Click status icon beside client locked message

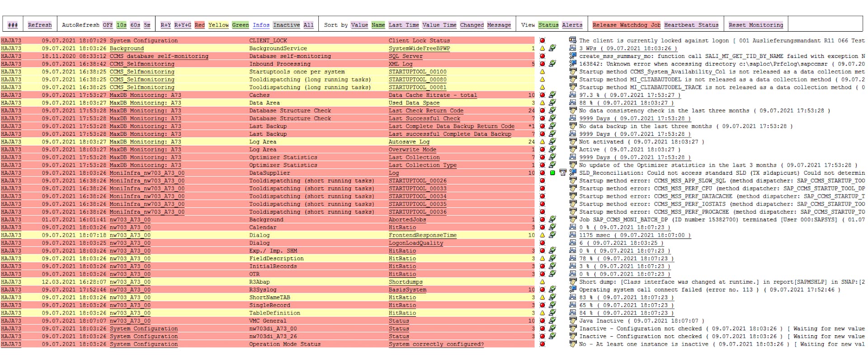pyautogui.click(x=573, y=41)
